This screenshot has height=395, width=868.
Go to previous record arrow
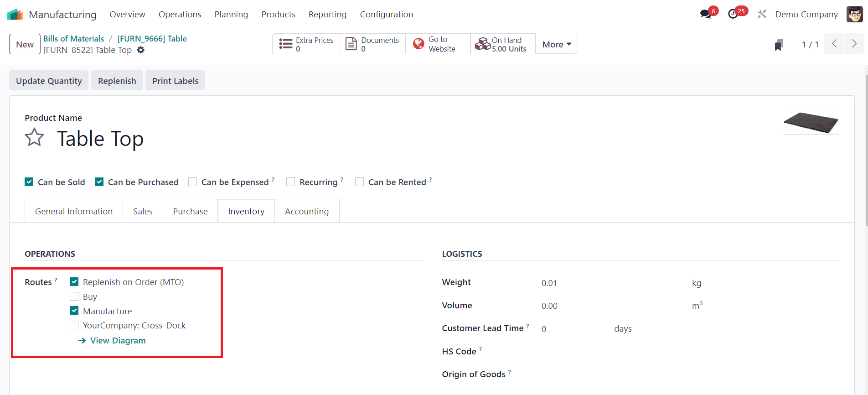[834, 44]
